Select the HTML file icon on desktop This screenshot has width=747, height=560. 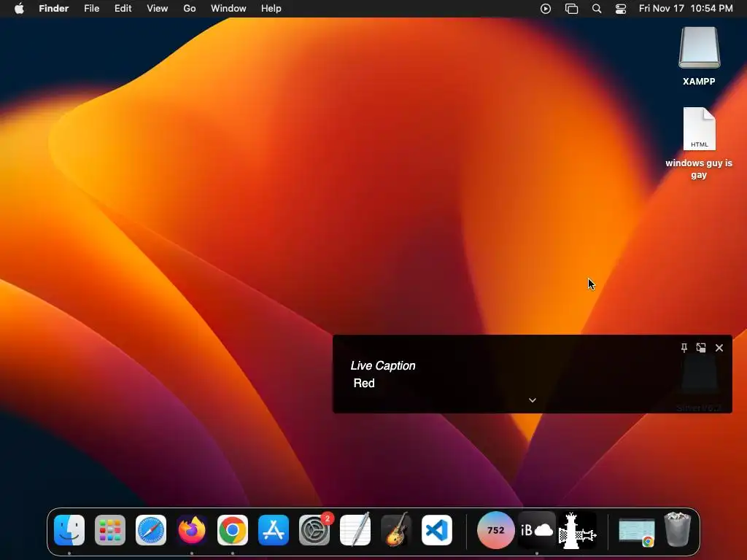[699, 128]
